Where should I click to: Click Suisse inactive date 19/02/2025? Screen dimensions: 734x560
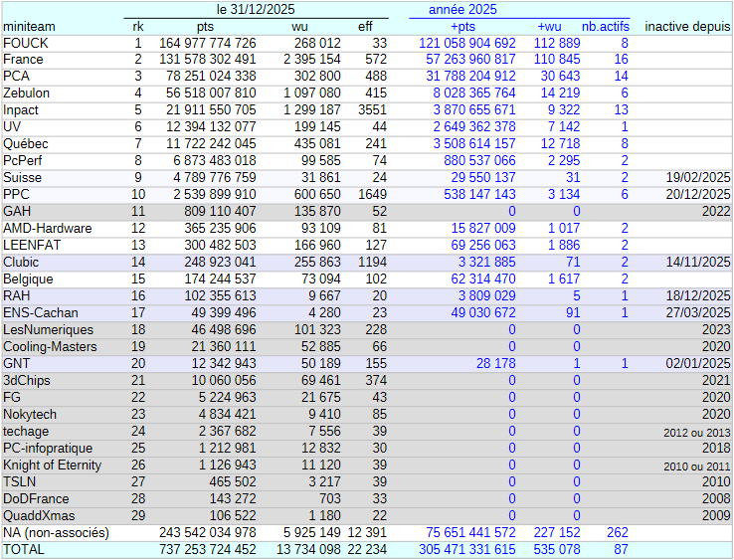698,178
